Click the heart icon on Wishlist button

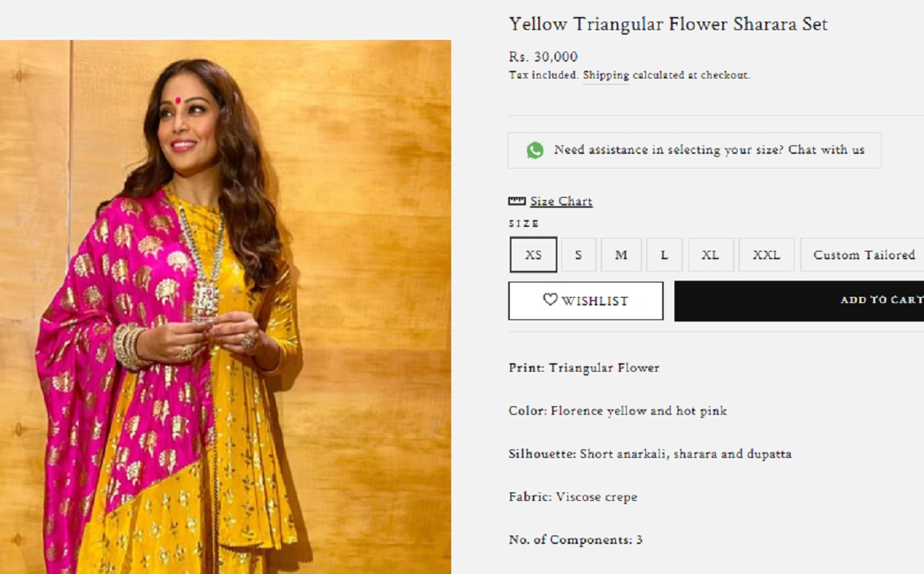(550, 300)
